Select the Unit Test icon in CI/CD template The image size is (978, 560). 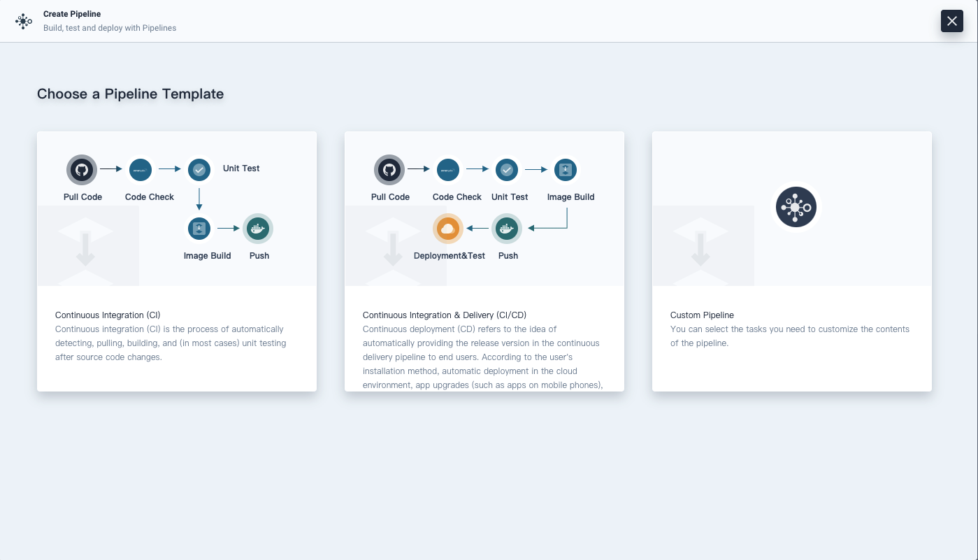506,169
